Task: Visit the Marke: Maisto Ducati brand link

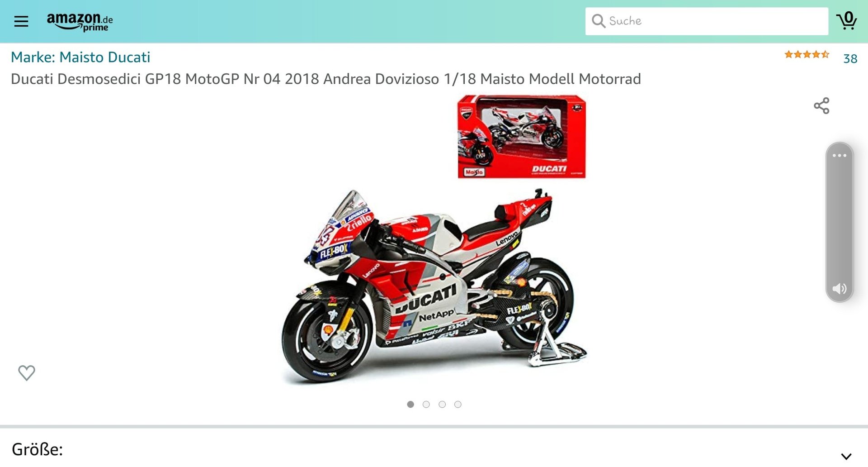Action: point(80,57)
